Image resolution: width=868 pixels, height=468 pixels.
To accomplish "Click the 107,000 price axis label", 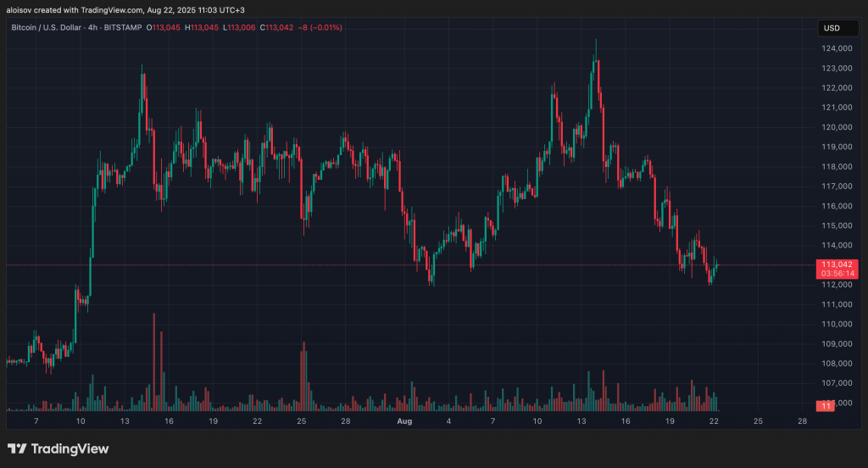I will pyautogui.click(x=835, y=383).
